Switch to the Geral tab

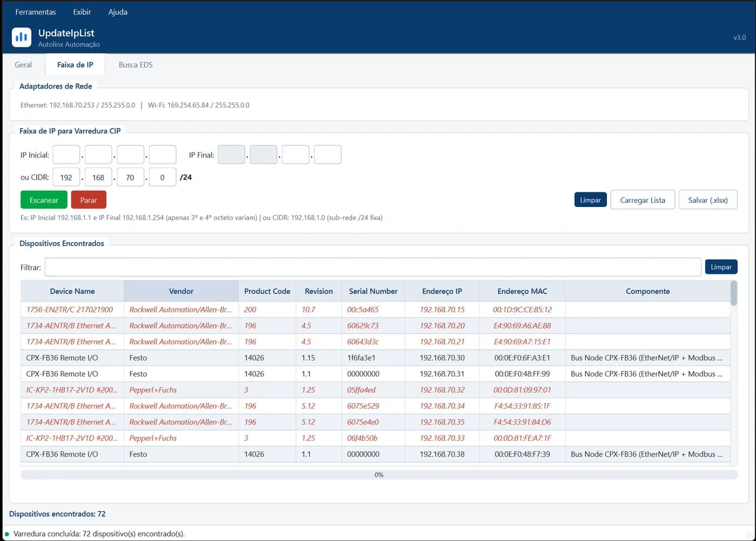pyautogui.click(x=23, y=65)
